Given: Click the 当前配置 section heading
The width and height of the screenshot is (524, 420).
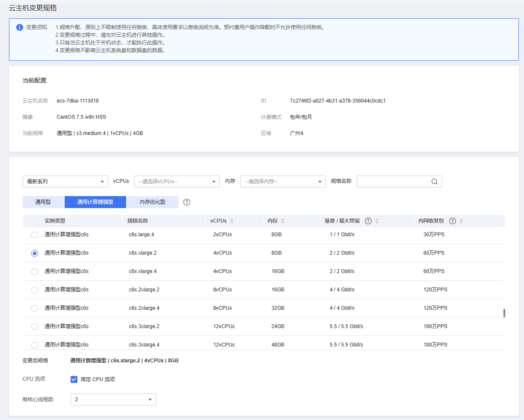Looking at the screenshot, I should 35,80.
